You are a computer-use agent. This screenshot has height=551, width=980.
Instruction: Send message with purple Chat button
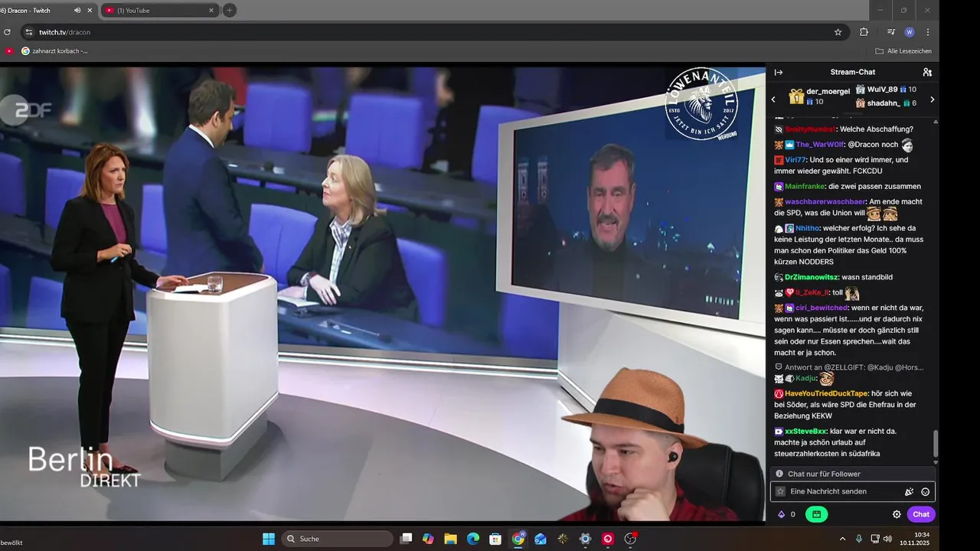pos(921,514)
